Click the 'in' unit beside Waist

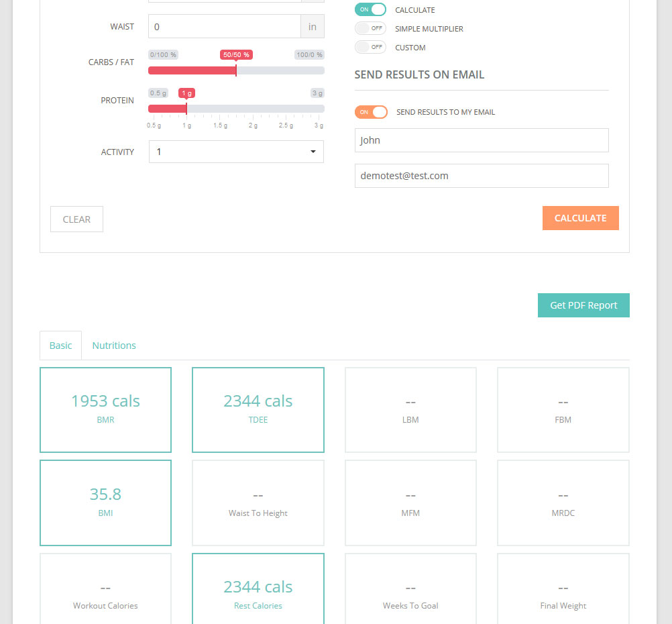coord(313,27)
